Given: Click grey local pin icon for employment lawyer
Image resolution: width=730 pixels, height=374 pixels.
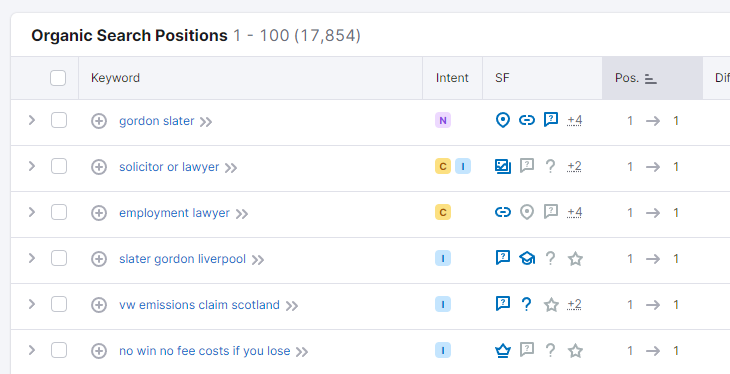Looking at the screenshot, I should click(527, 212).
